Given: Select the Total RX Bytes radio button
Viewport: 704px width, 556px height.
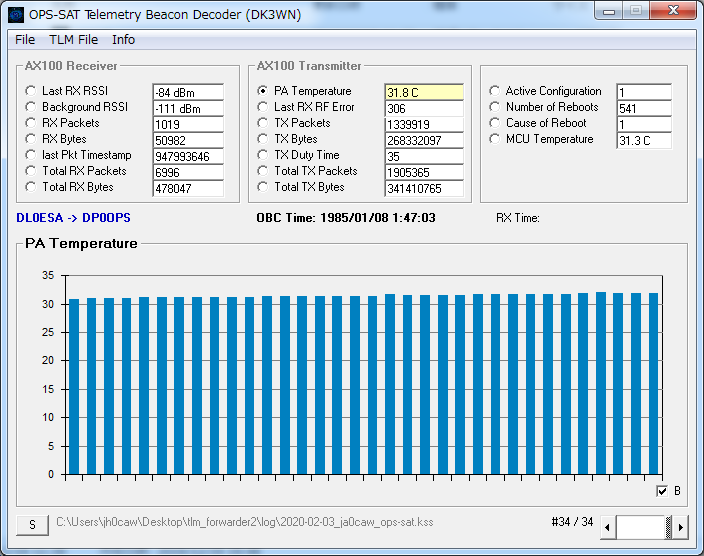Looking at the screenshot, I should (31, 187).
